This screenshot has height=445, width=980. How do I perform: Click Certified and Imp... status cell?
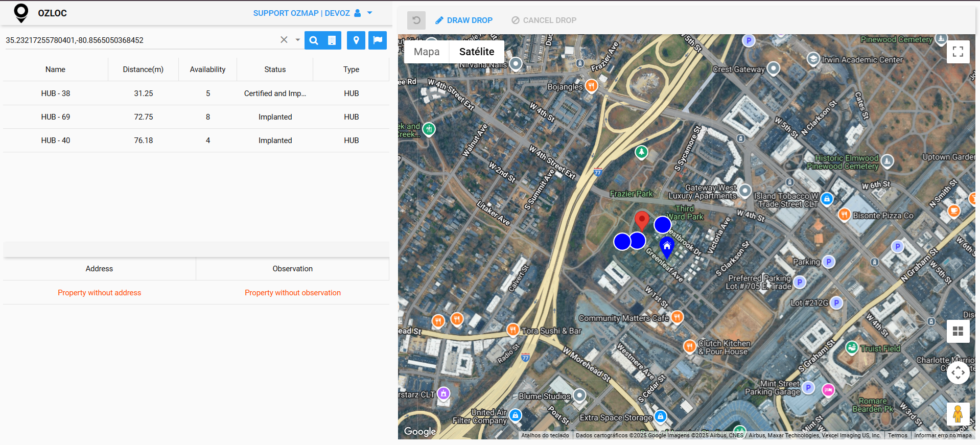[x=275, y=93]
